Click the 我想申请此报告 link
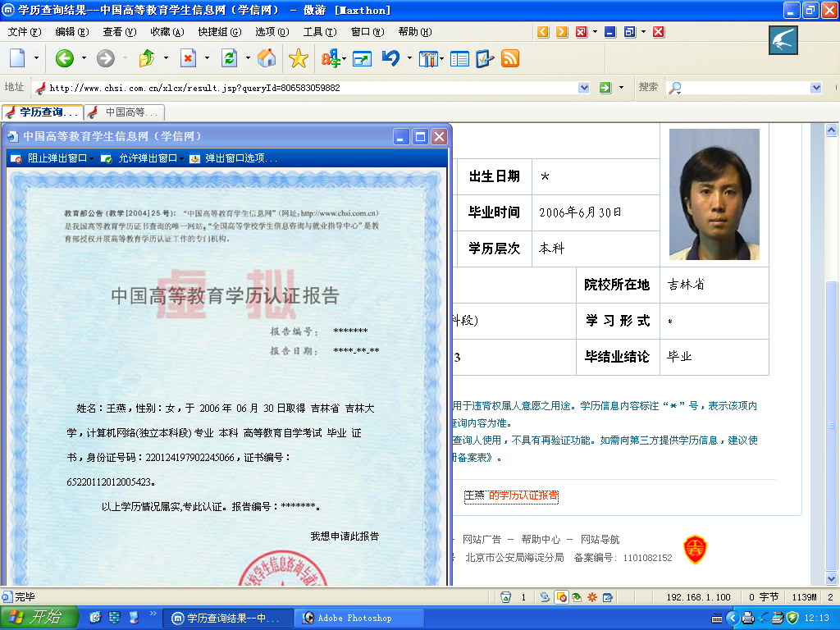Viewport: 840px width, 630px height. (x=345, y=536)
